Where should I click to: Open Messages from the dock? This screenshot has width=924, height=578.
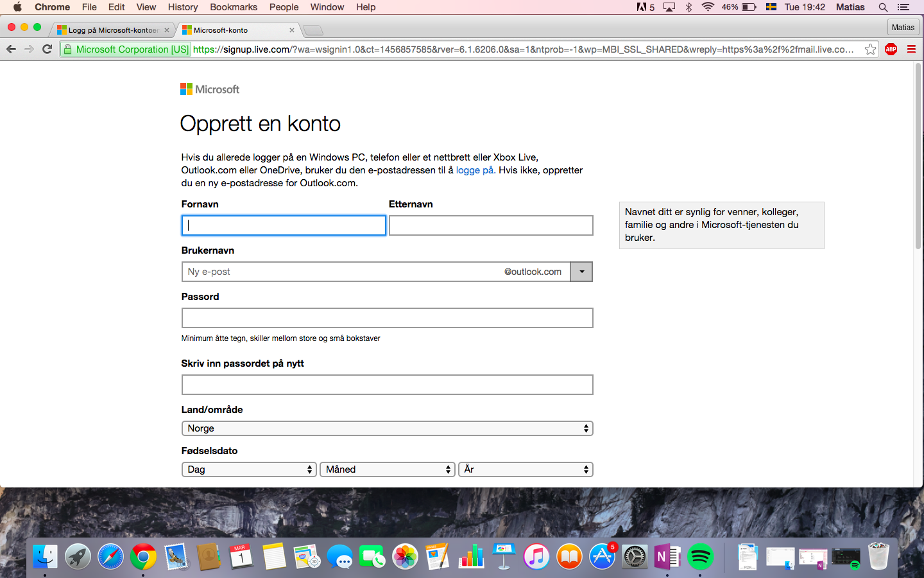click(x=339, y=557)
